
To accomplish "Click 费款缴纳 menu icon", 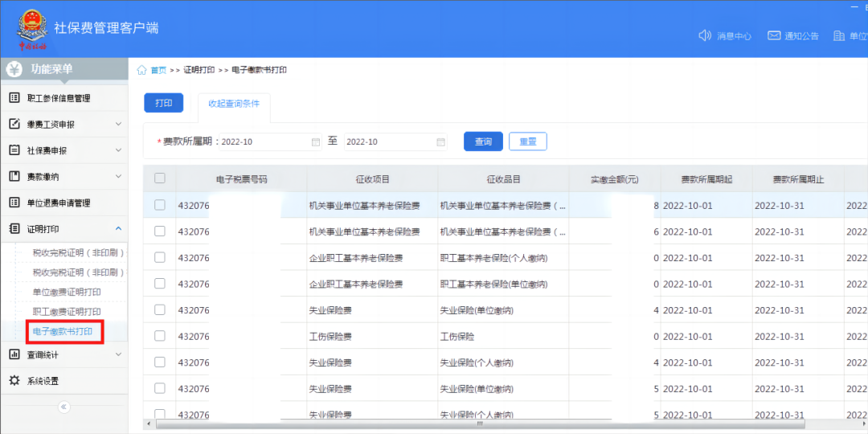I will (x=15, y=177).
